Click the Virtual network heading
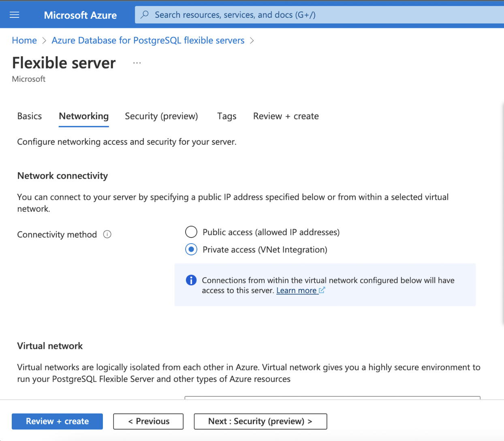The width and height of the screenshot is (504, 441). click(50, 346)
